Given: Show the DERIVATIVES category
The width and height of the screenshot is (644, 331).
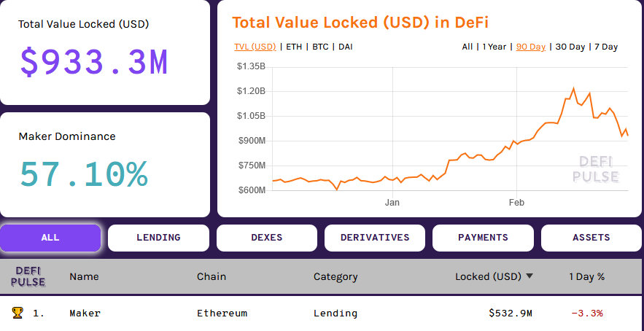Looking at the screenshot, I should point(375,238).
